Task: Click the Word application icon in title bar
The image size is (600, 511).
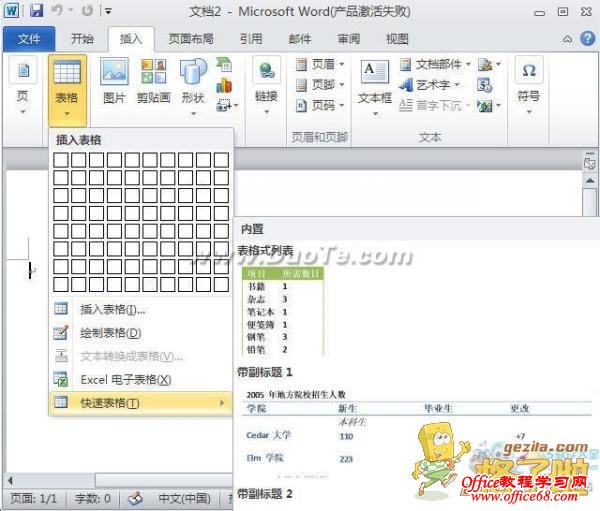Action: pyautogui.click(x=11, y=10)
